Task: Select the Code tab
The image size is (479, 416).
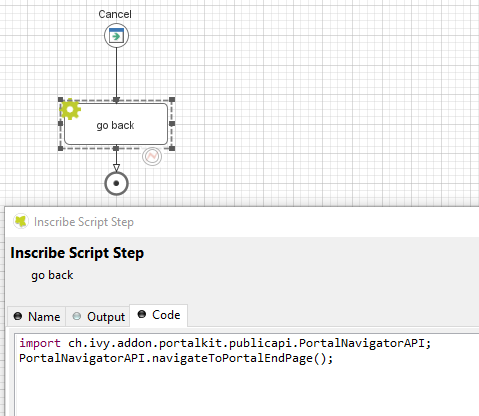Action: click(x=159, y=315)
